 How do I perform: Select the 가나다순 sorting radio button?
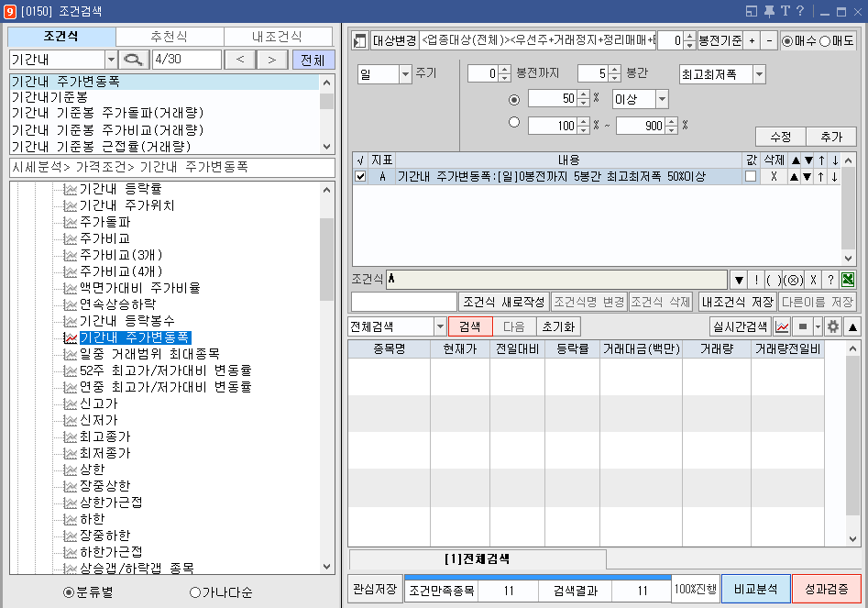click(x=192, y=592)
